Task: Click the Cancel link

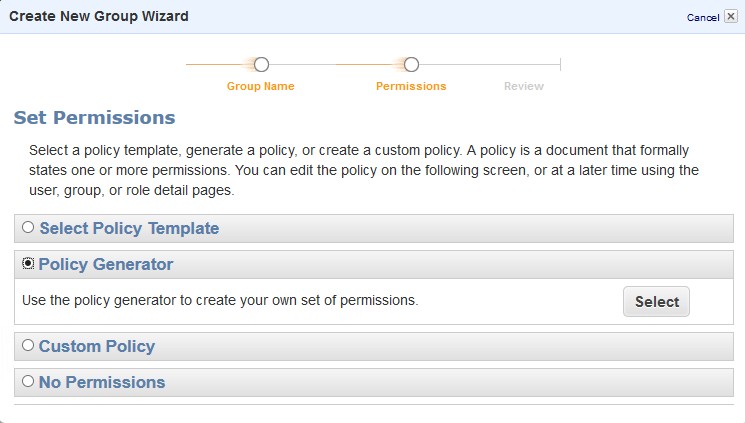Action: 703,18
